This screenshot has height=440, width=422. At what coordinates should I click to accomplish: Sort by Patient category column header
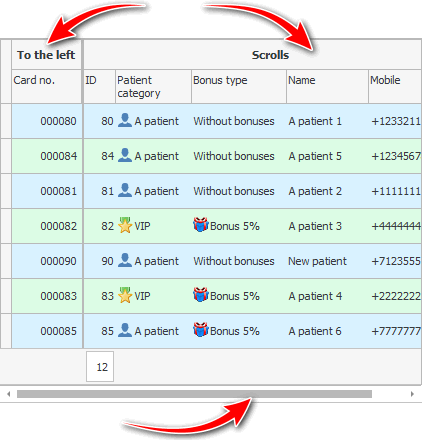coord(153,86)
